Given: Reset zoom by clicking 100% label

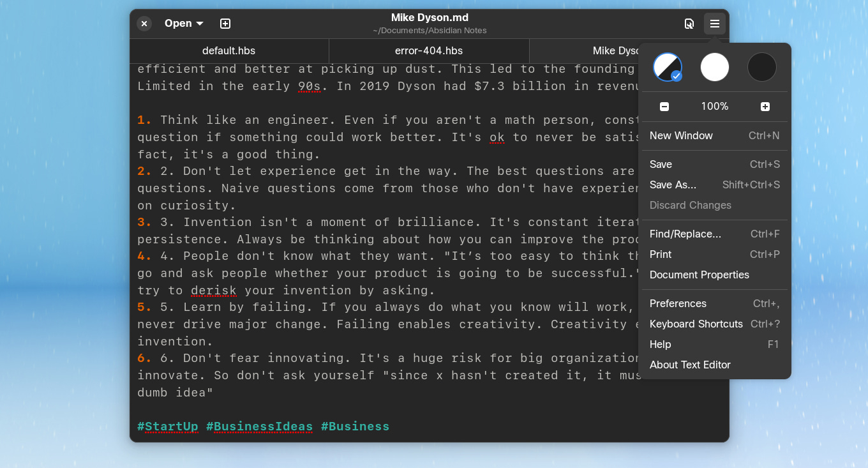Looking at the screenshot, I should coord(715,107).
